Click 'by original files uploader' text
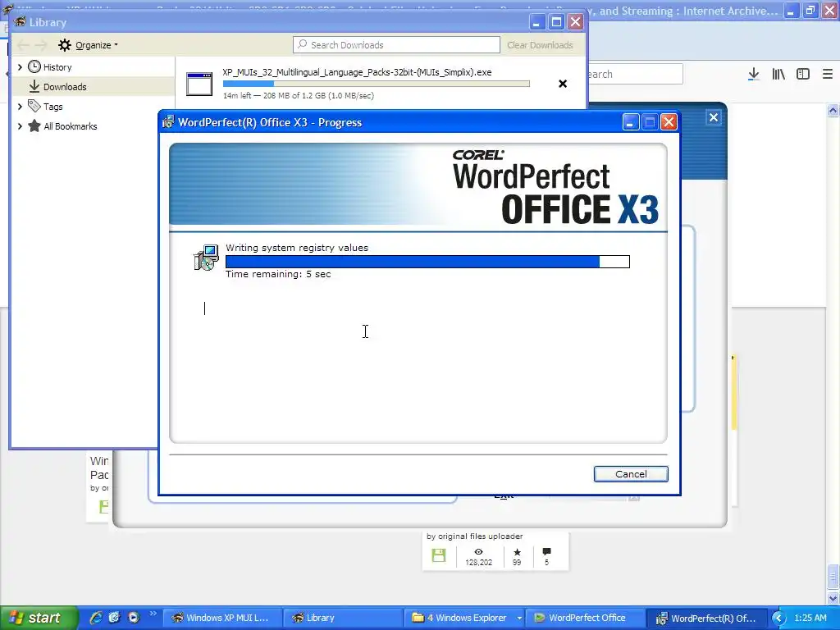 coord(475,536)
